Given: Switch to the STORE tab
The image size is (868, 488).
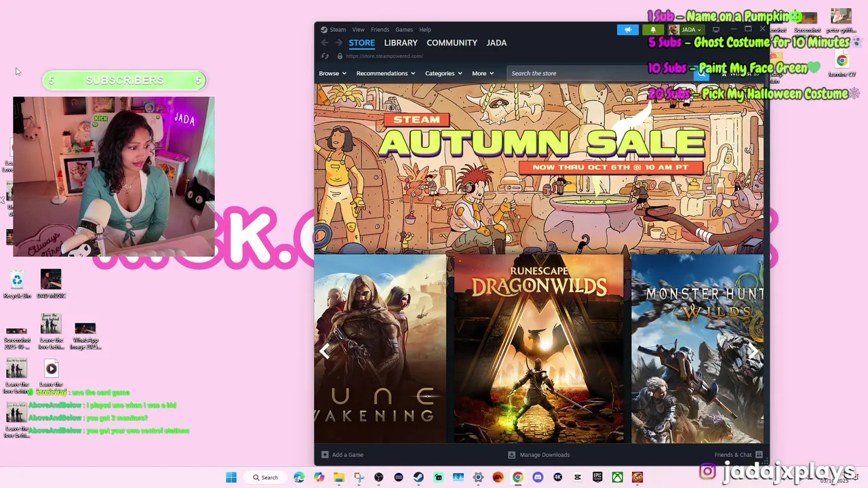Looking at the screenshot, I should (361, 43).
